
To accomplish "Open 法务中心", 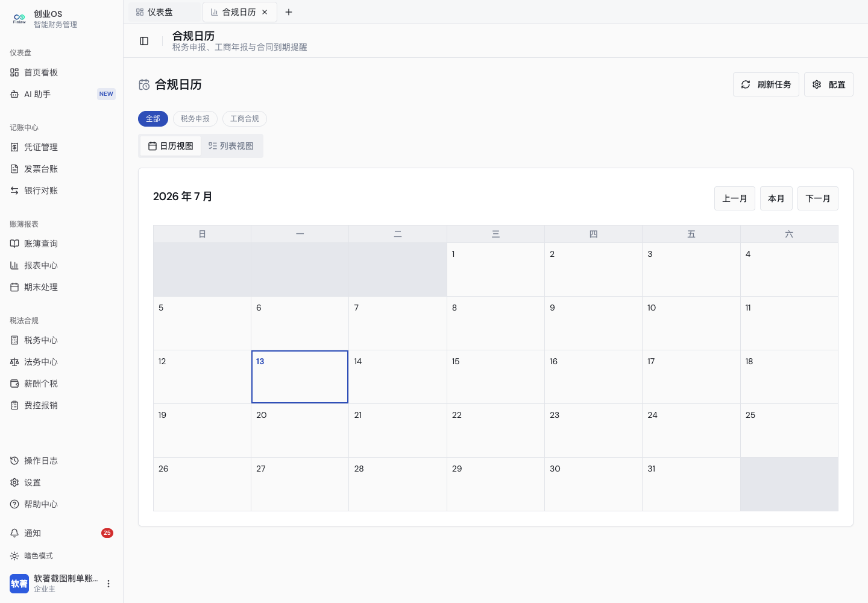I will (x=61, y=362).
